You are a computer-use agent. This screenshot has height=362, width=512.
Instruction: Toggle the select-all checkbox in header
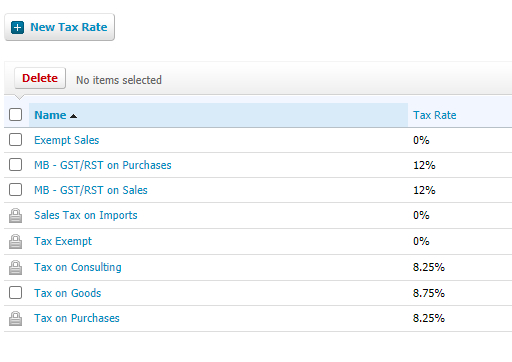[16, 114]
